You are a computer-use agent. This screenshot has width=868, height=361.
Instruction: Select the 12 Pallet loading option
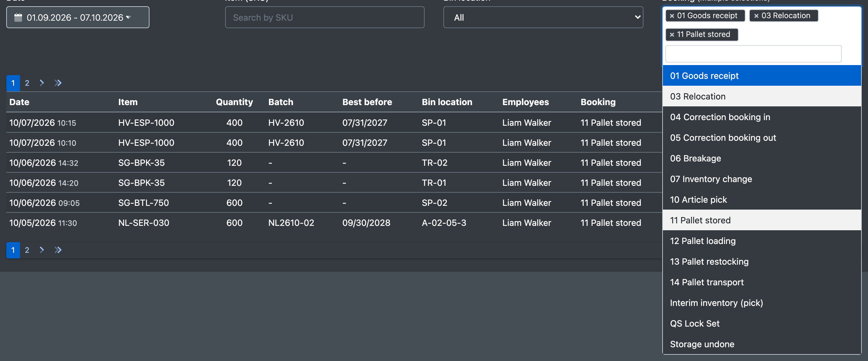coord(761,241)
